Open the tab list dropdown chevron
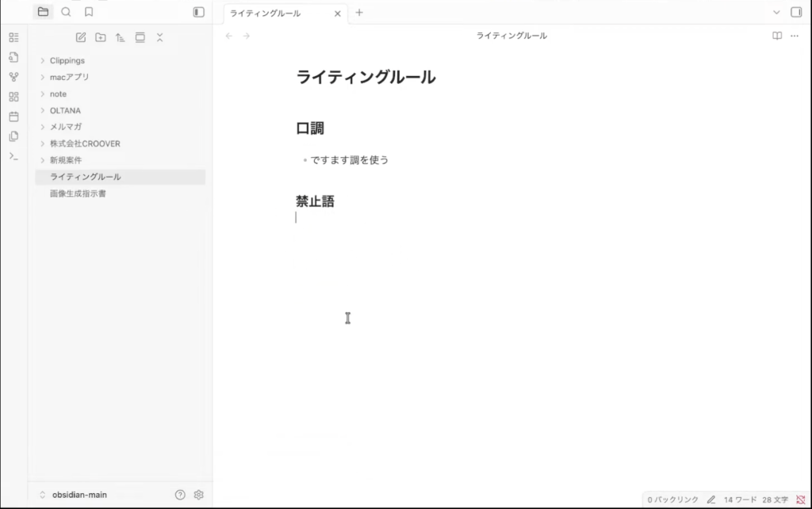 point(776,13)
